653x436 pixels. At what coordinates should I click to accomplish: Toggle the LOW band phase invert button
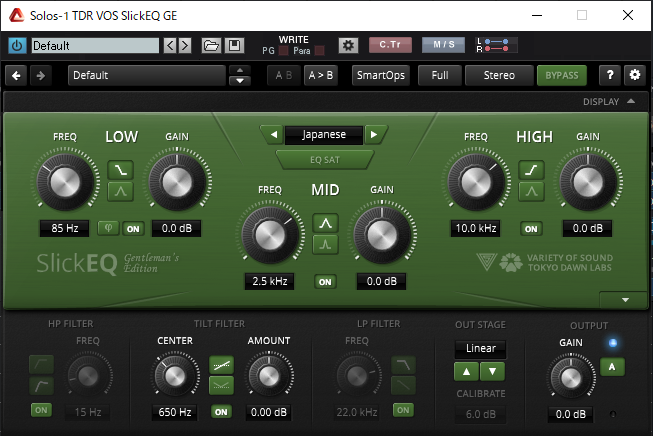[108, 228]
